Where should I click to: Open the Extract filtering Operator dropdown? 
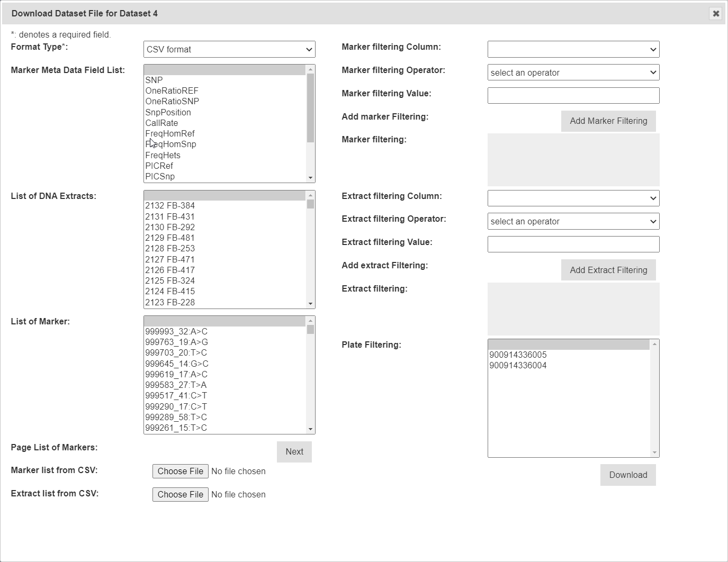coord(573,221)
